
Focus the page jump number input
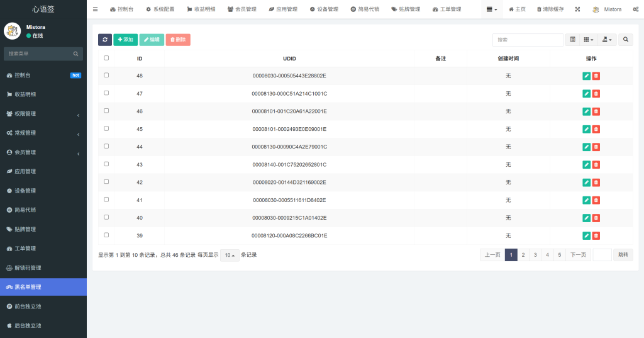[602, 255]
